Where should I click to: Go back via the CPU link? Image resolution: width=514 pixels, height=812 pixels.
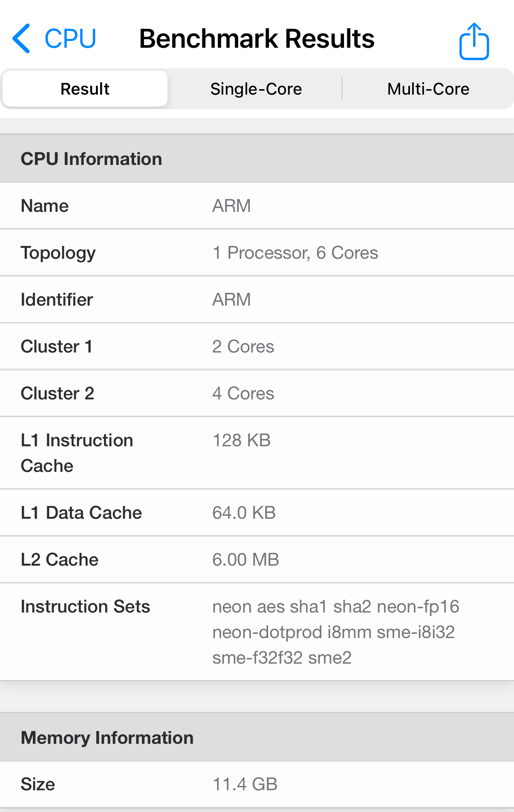70,39
